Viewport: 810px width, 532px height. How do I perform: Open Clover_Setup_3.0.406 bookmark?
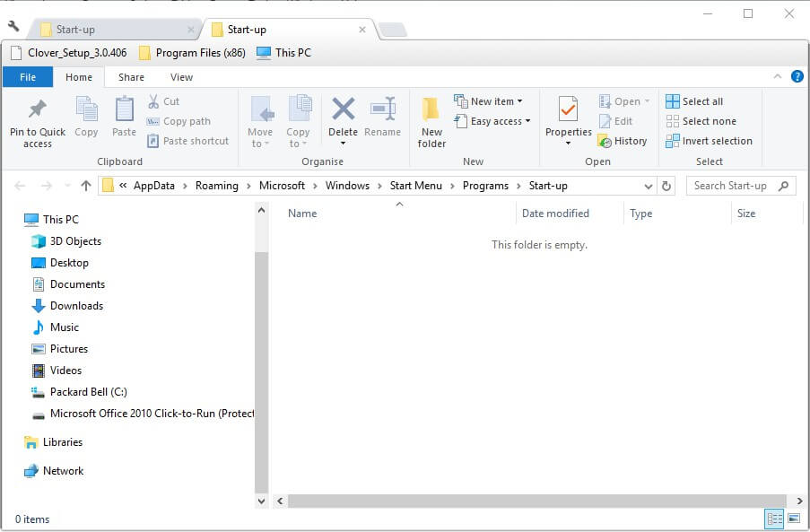pos(69,53)
